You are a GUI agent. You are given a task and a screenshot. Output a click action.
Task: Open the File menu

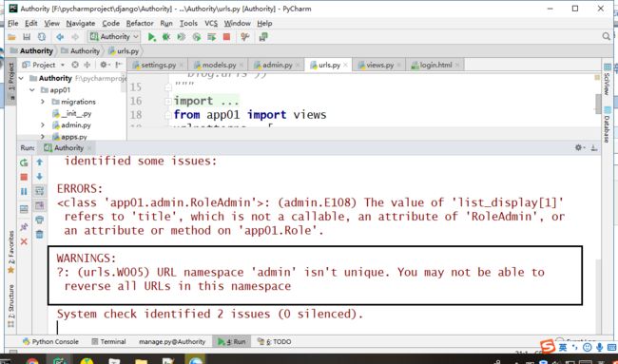click(x=13, y=23)
